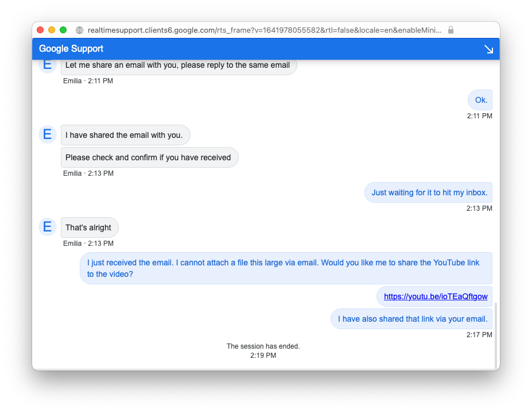This screenshot has height=413, width=532.
Task: Click 'The session has ended' notice
Action: pyautogui.click(x=263, y=346)
